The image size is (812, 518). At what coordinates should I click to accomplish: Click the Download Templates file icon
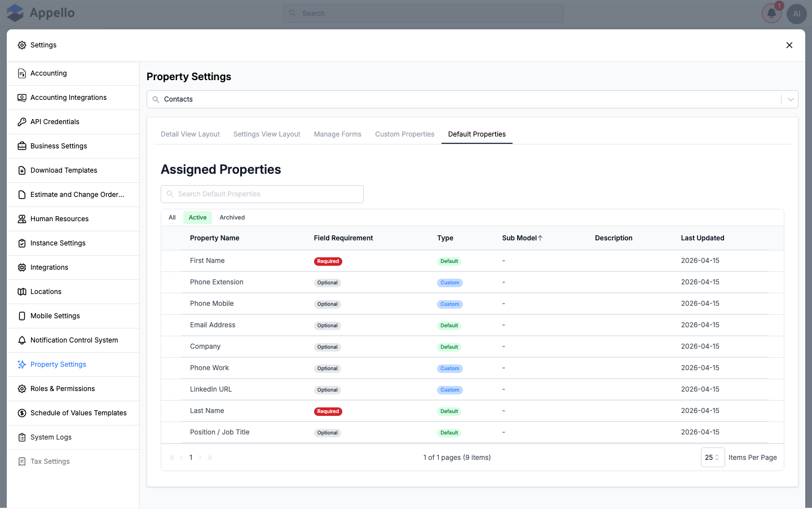[x=22, y=170]
